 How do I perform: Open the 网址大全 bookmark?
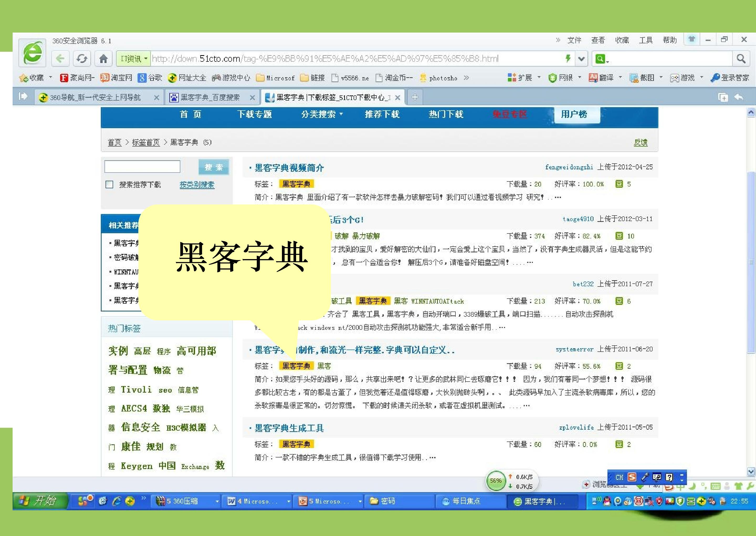click(x=187, y=78)
